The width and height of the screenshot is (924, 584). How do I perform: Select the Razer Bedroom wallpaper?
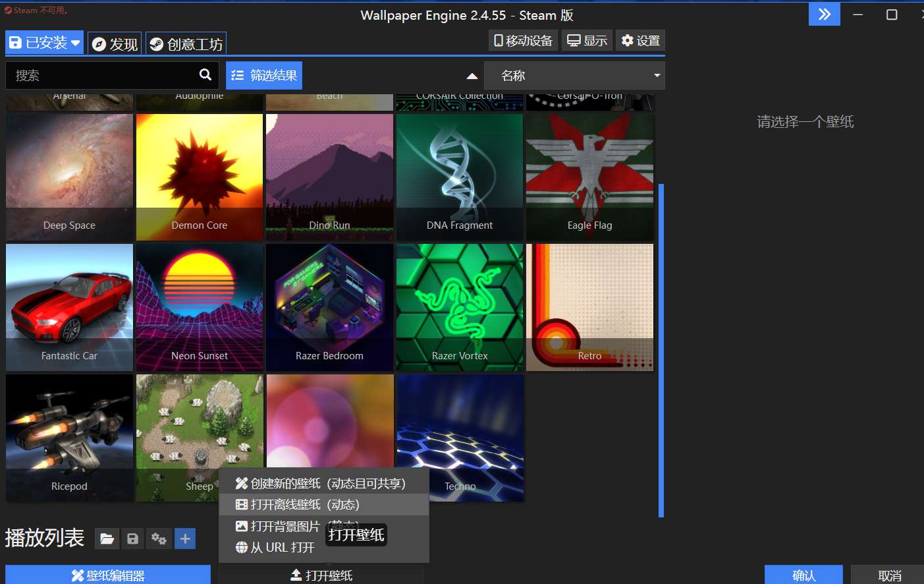(x=329, y=308)
